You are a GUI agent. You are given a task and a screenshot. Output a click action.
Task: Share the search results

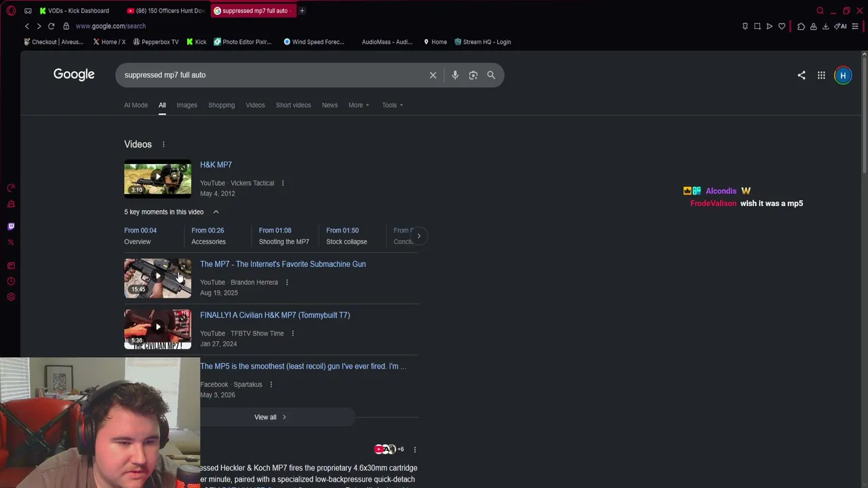coord(802,75)
